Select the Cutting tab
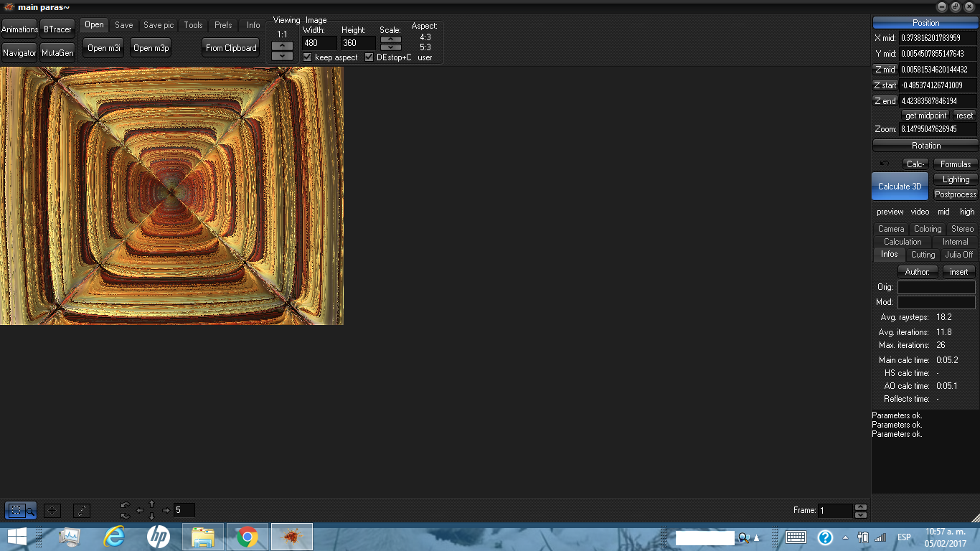 (x=923, y=255)
